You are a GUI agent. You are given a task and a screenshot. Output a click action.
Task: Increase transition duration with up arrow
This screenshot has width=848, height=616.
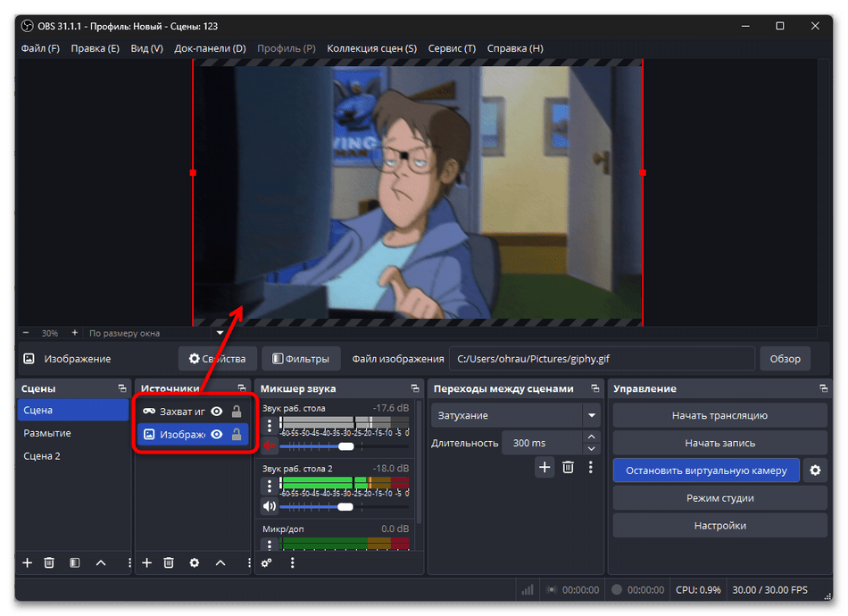[x=591, y=437]
